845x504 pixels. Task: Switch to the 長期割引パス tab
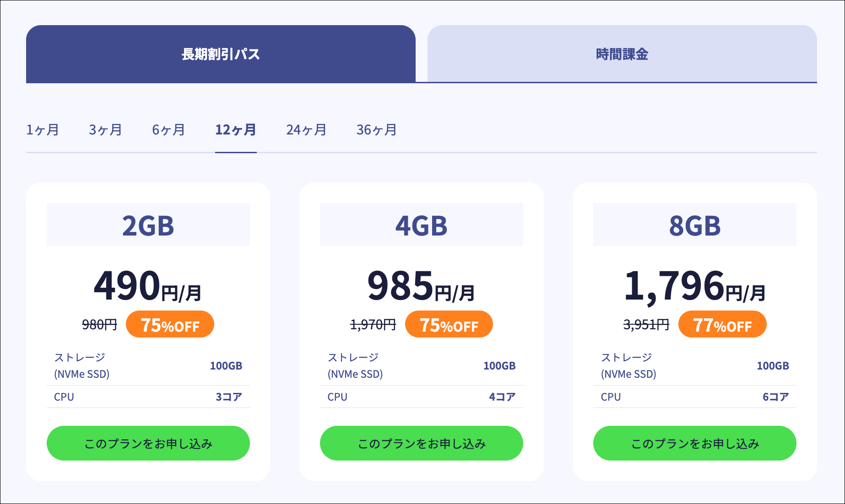click(221, 54)
